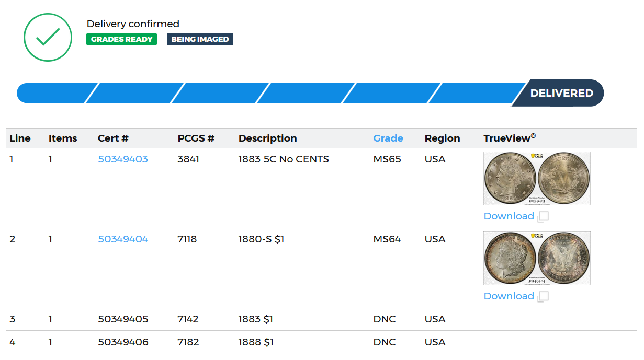This screenshot has width=644, height=360.
Task: Download the 1880-S $1 TrueView image
Action: (x=509, y=296)
